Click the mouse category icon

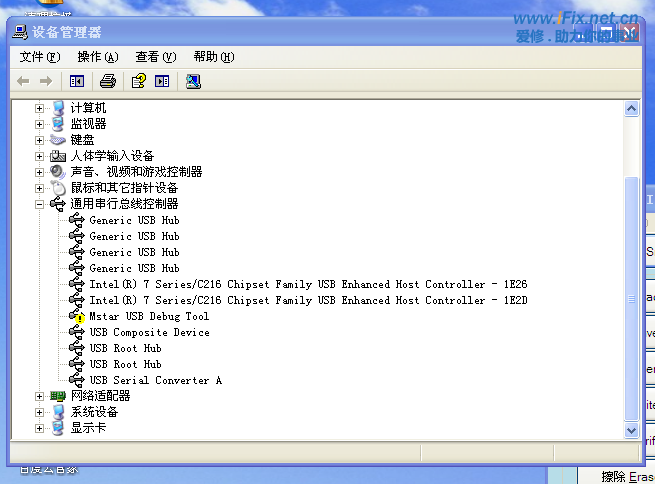point(58,188)
